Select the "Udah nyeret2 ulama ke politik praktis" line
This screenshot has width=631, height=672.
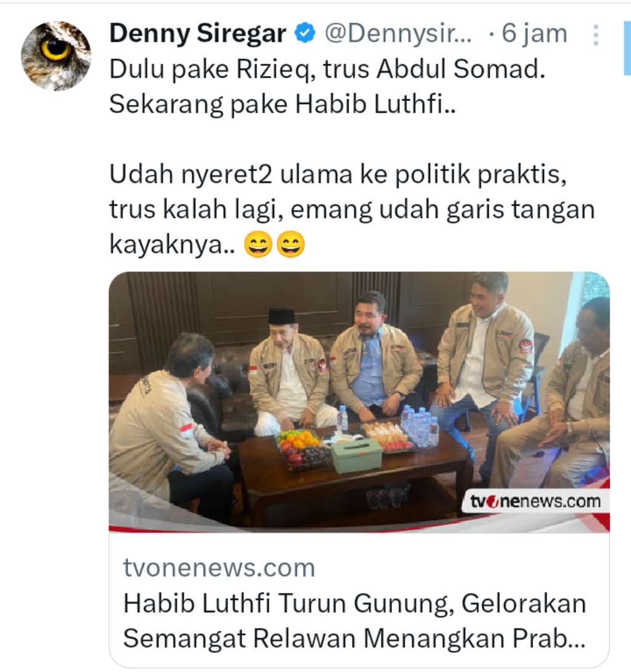(338, 174)
